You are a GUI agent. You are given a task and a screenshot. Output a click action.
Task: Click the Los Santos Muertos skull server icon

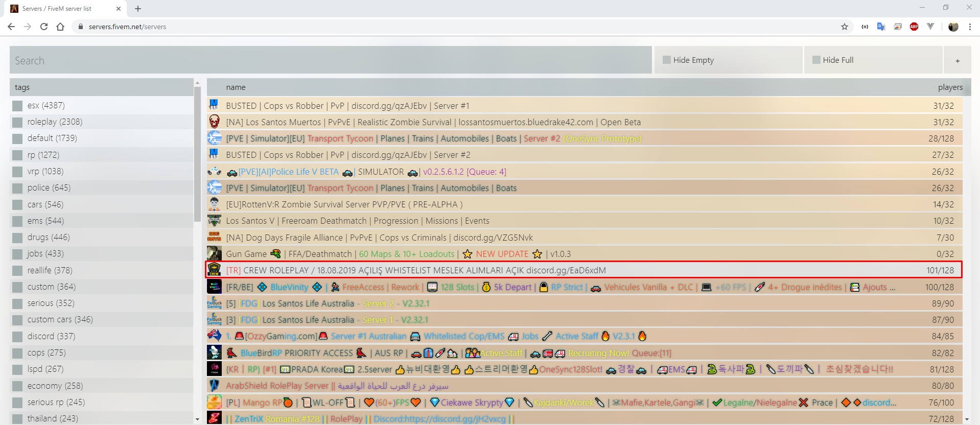tap(214, 122)
